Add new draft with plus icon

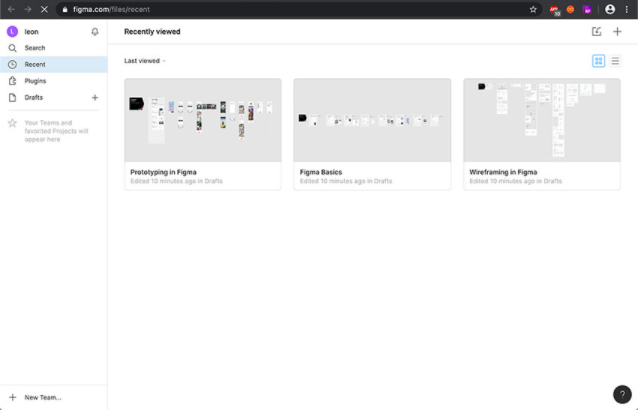click(x=95, y=98)
